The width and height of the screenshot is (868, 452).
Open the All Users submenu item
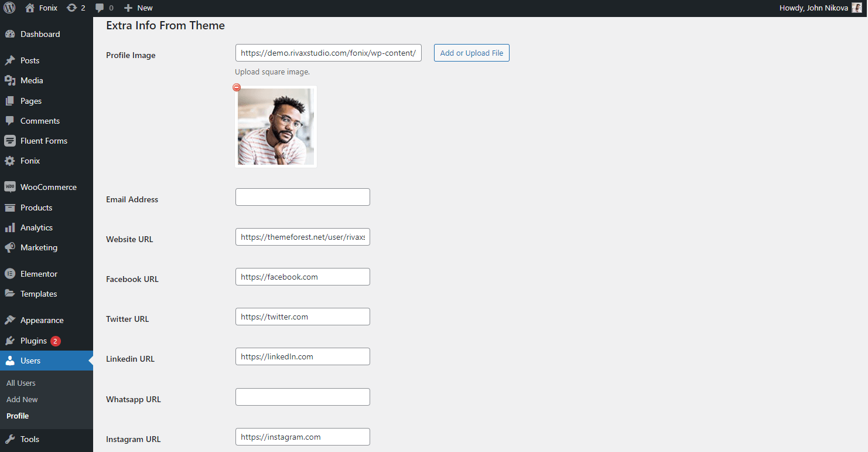click(21, 383)
